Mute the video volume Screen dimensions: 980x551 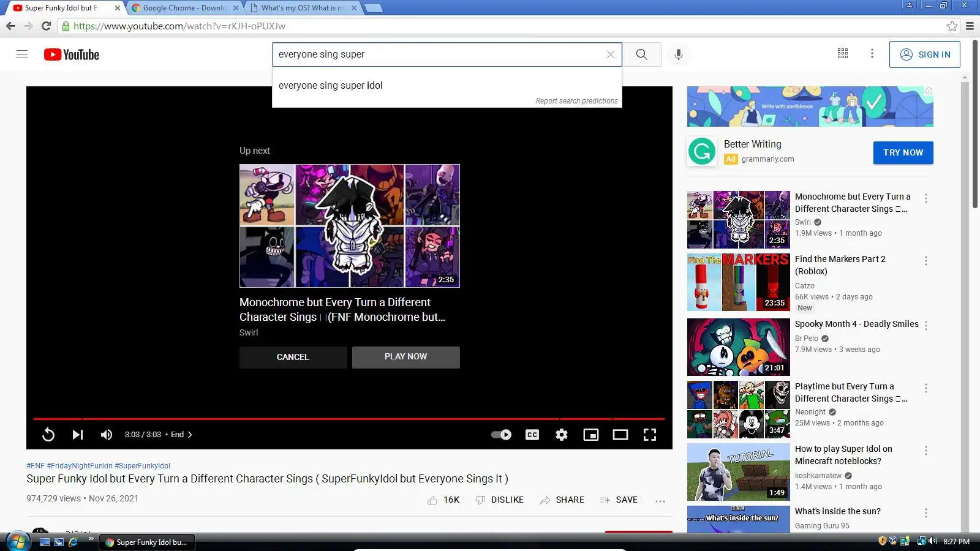pyautogui.click(x=107, y=435)
